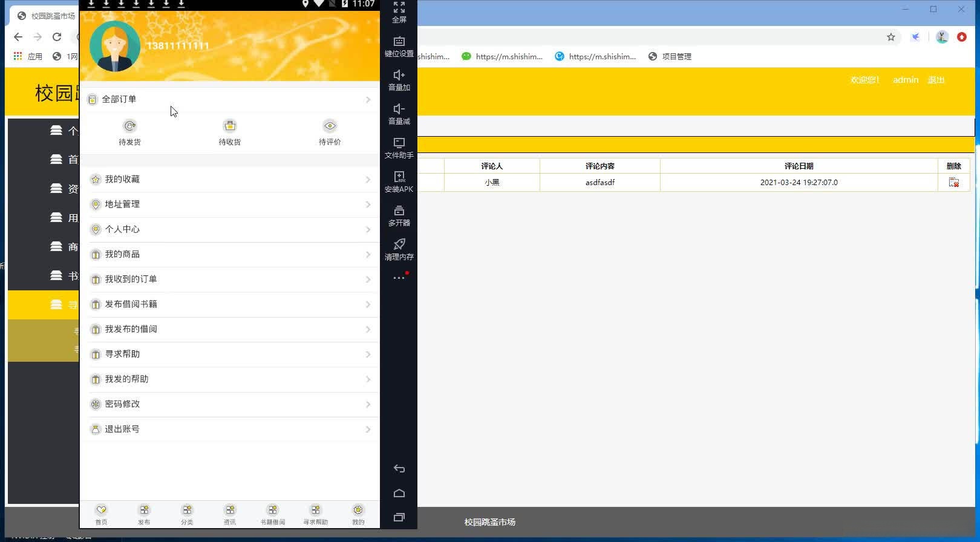Open the file helper (文件助手)

(399, 143)
